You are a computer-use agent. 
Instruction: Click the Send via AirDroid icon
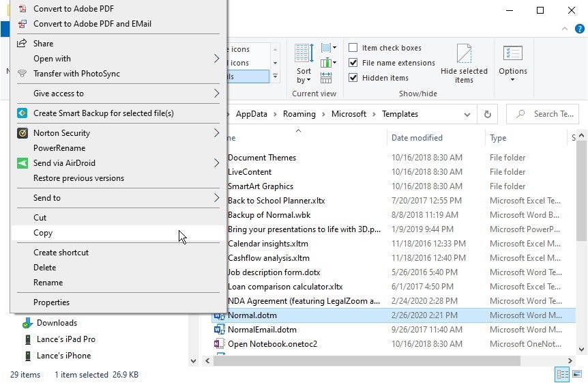tap(22, 163)
